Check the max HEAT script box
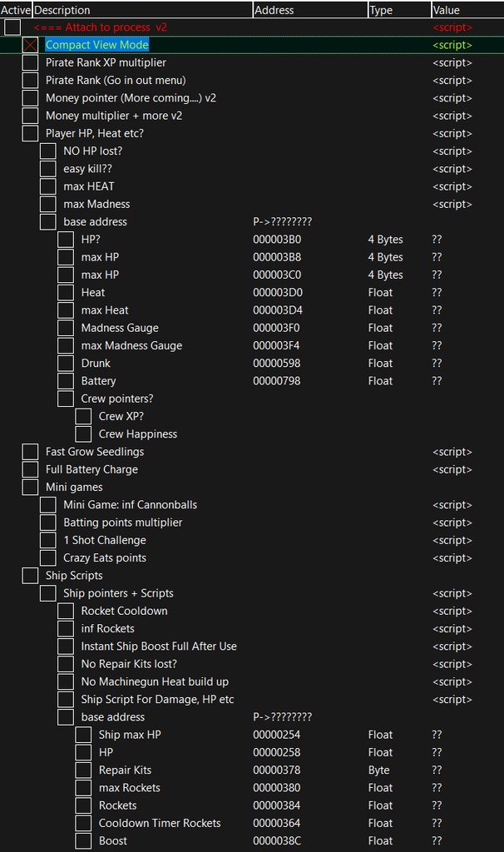The height and width of the screenshot is (852, 504). [x=48, y=186]
